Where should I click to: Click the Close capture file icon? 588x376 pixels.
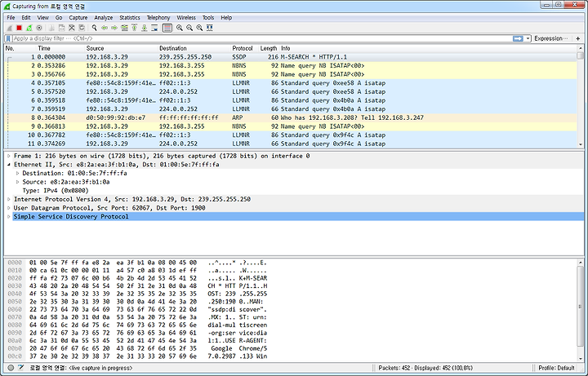point(72,28)
